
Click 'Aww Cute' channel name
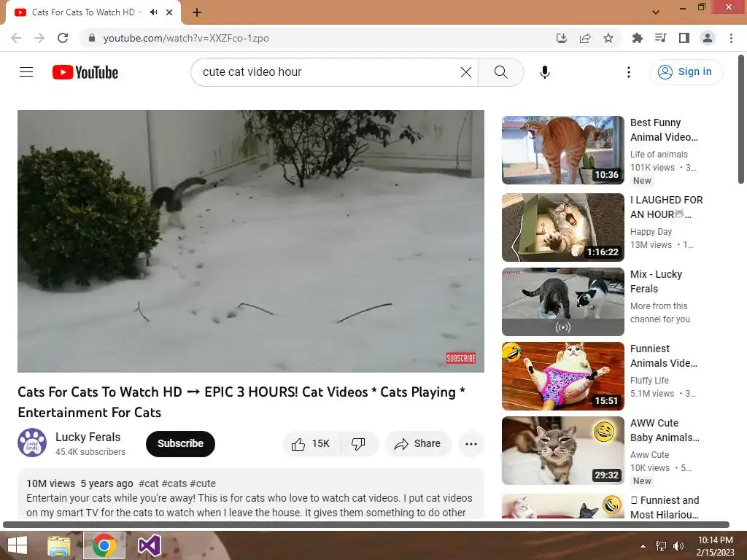tap(649, 454)
